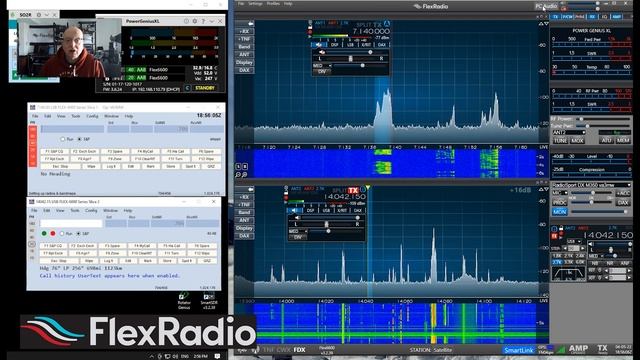Viewport: 640px width, 360px height.
Task: Open SmartSDR Settings menu
Action: click(x=256, y=4)
